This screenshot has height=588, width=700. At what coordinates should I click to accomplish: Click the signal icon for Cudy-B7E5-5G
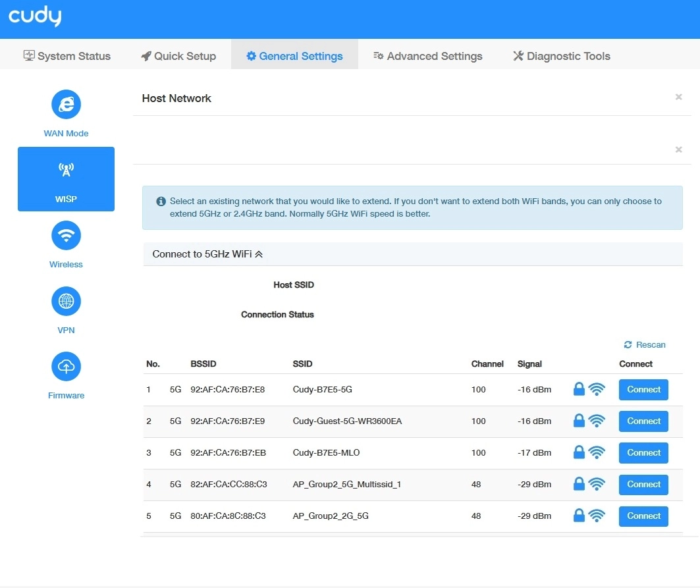pos(597,389)
